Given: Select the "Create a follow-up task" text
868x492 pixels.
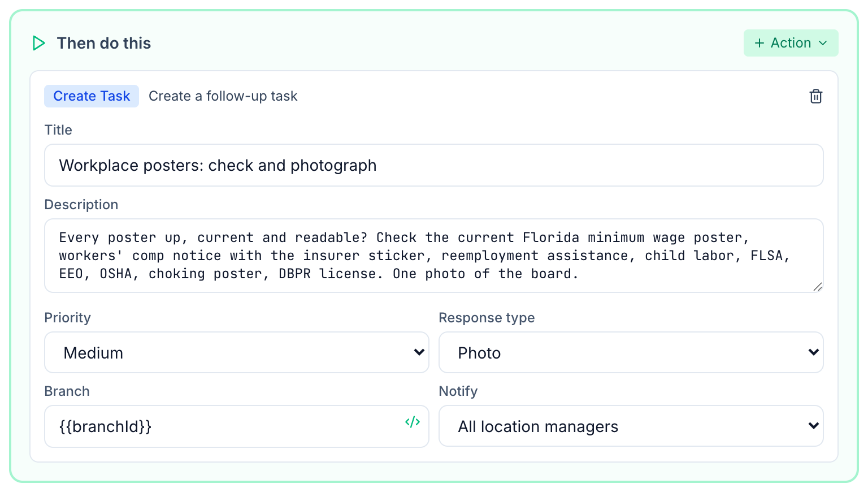Looking at the screenshot, I should pyautogui.click(x=223, y=96).
